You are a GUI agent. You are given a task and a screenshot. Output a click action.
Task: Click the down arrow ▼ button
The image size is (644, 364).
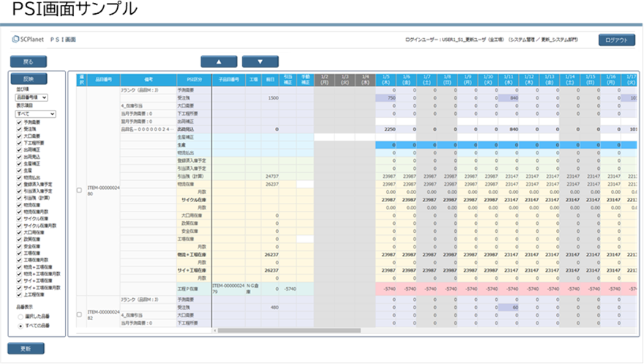pos(260,62)
